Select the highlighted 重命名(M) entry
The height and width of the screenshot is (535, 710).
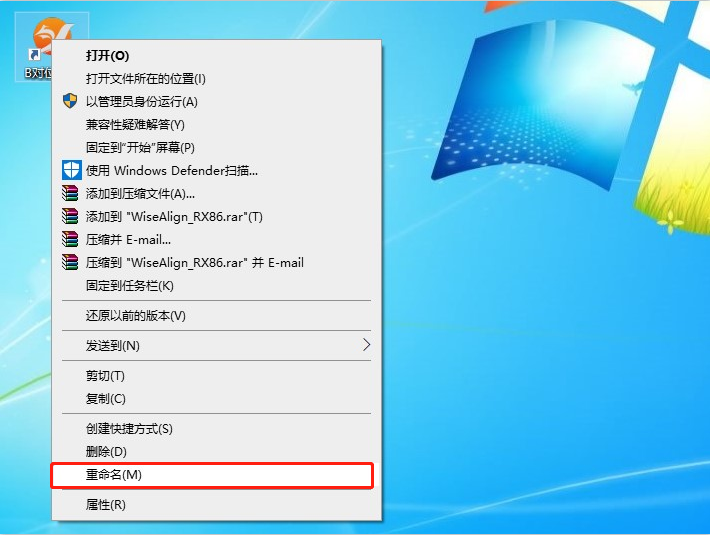tap(114, 475)
